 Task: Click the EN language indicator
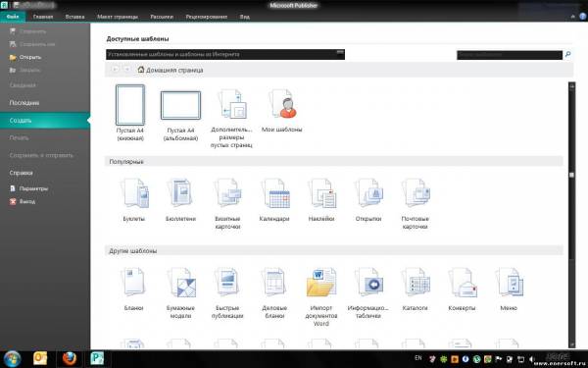(x=418, y=358)
